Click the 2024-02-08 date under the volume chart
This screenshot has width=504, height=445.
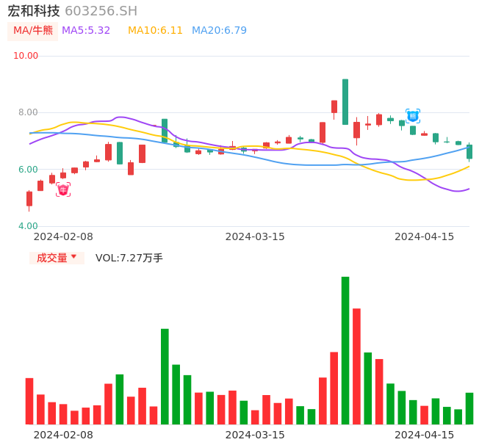pyautogui.click(x=63, y=435)
